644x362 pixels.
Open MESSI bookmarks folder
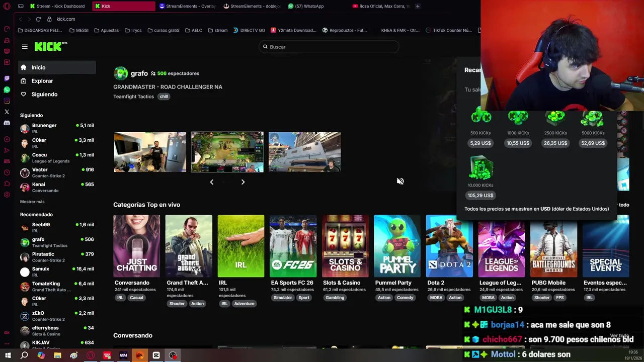(x=79, y=30)
